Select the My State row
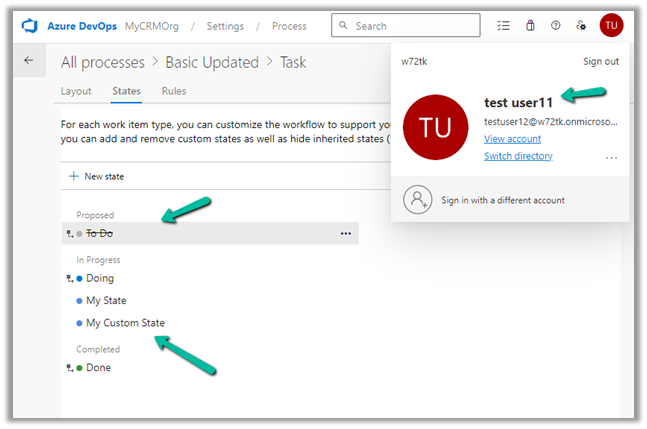This screenshot has width=647, height=429. tap(106, 301)
